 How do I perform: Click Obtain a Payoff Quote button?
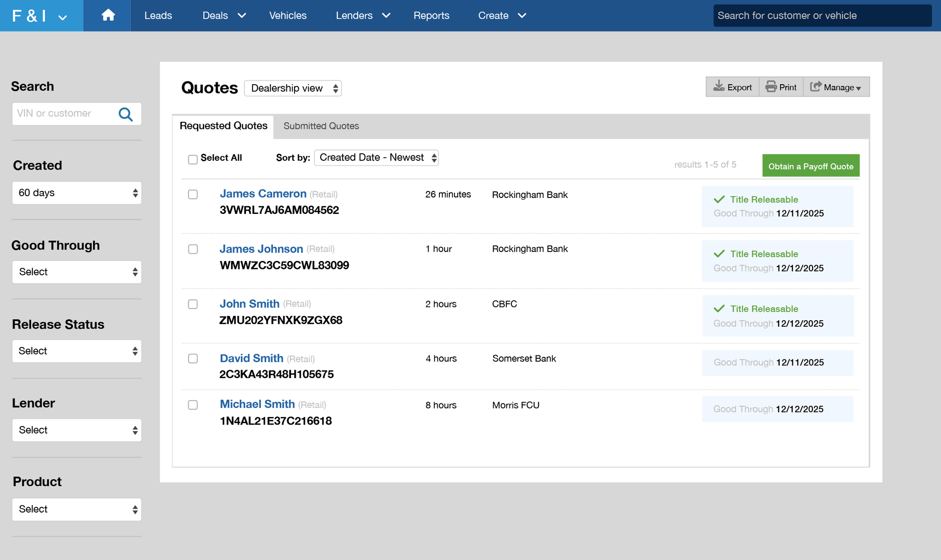[810, 166]
